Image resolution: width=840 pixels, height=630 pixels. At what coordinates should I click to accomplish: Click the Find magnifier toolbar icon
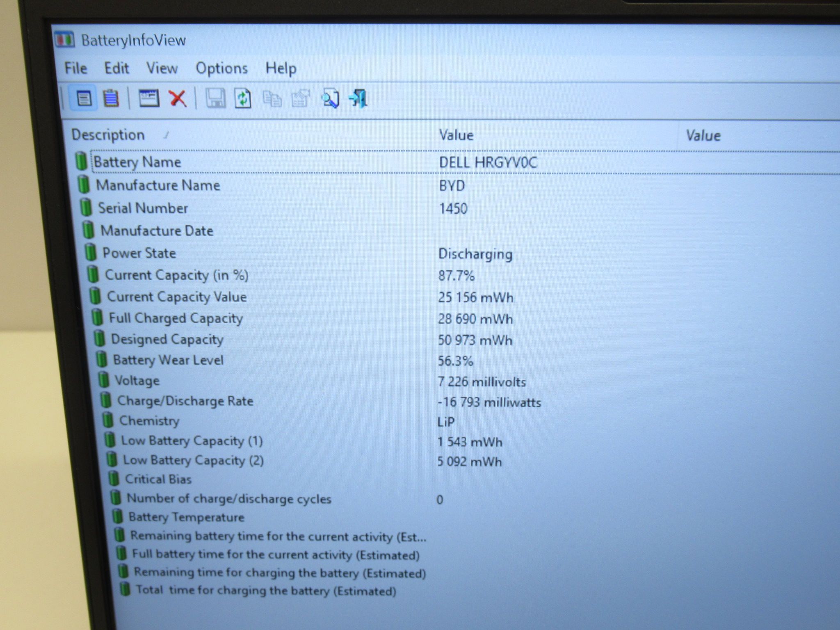pyautogui.click(x=330, y=99)
